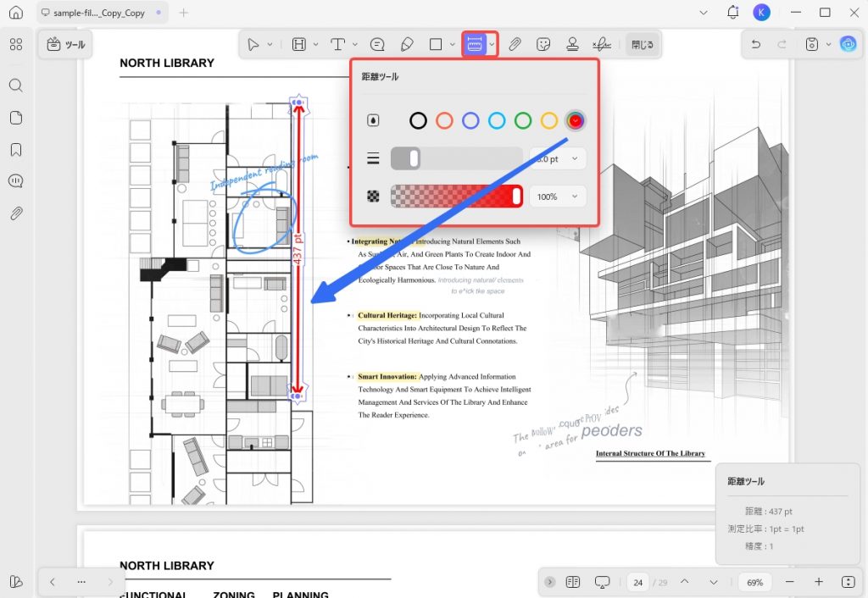The image size is (868, 598).
Task: Adjust the red opacity slider
Action: [457, 197]
